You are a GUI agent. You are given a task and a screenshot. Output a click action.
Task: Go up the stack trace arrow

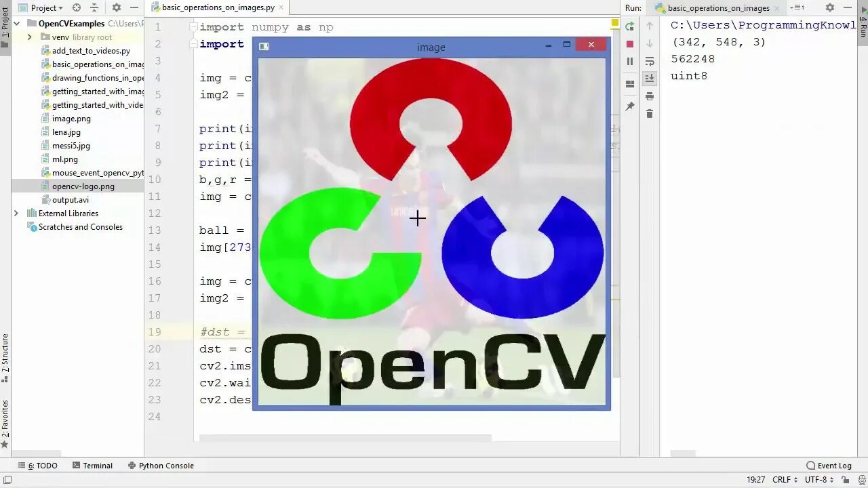pos(650,26)
